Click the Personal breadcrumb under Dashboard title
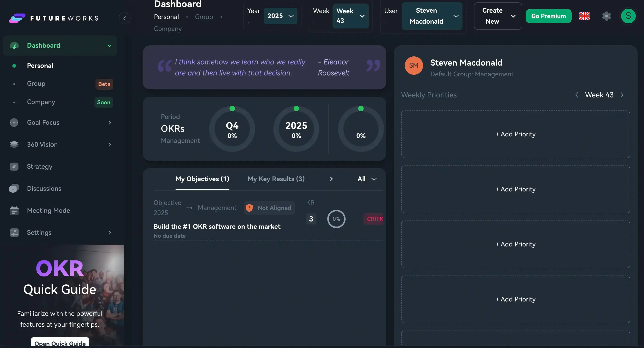The width and height of the screenshot is (644, 348). (x=166, y=17)
